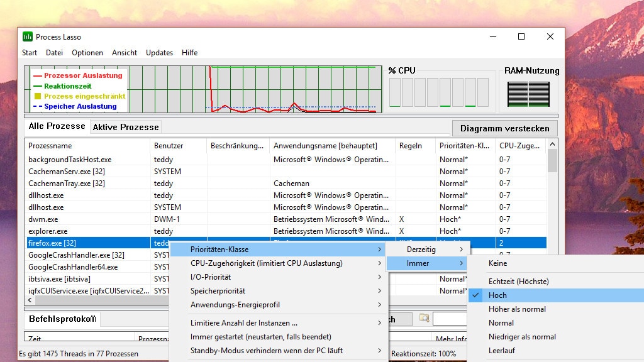Screen dimensions: 644x362
Task: Expand CPU-Zugehörigkeit (limitiert CPU Auslastung) submenu
Action: pyautogui.click(x=279, y=263)
